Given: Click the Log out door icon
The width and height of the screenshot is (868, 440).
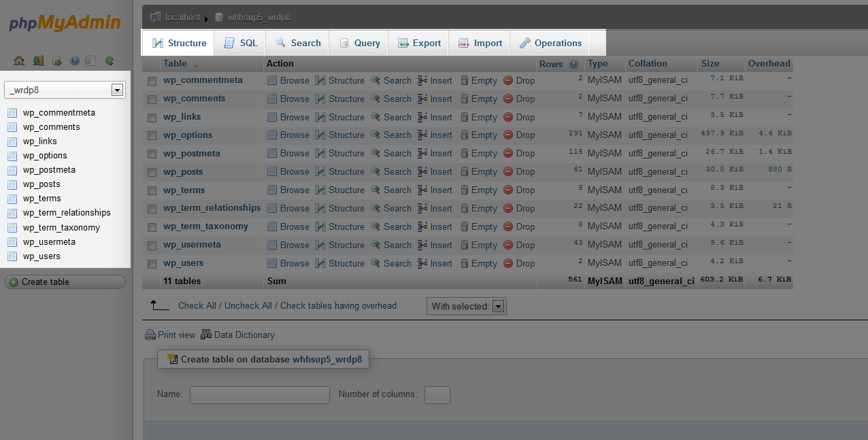Looking at the screenshot, I should pos(38,61).
